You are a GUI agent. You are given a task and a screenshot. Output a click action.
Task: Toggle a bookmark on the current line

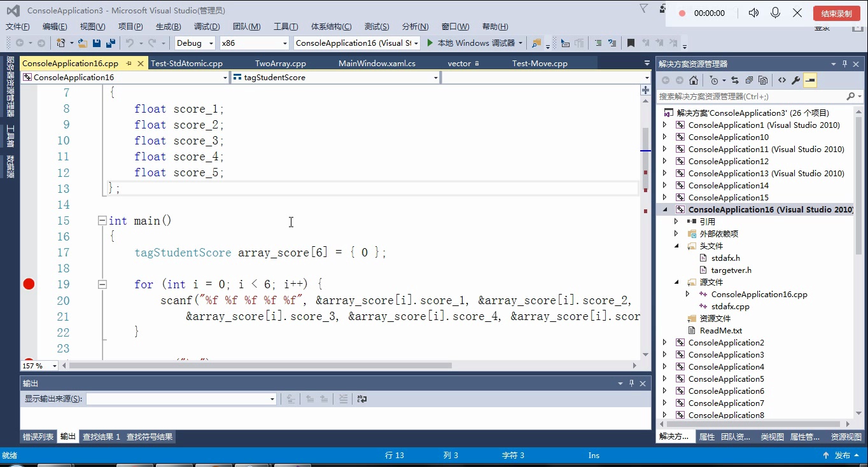[x=631, y=43]
